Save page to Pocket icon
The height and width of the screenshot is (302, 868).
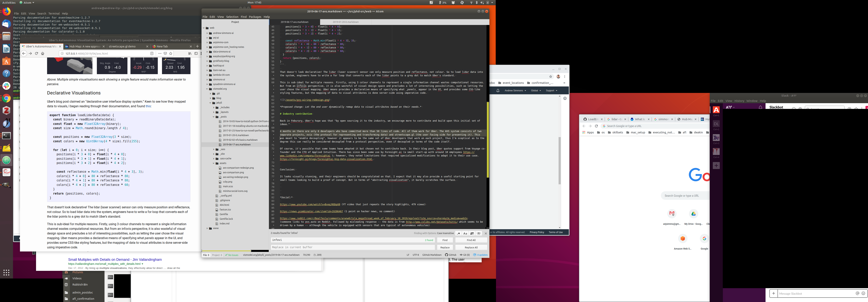pyautogui.click(x=165, y=54)
